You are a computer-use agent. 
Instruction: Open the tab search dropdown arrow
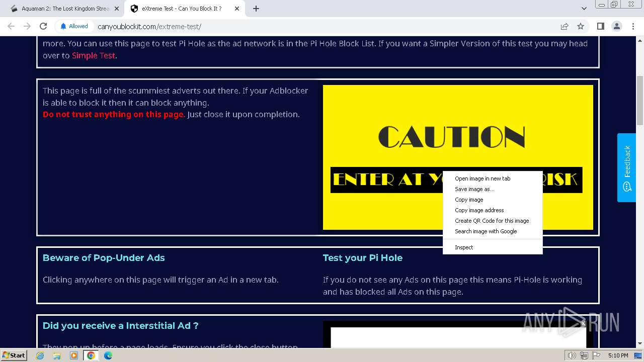584,9
